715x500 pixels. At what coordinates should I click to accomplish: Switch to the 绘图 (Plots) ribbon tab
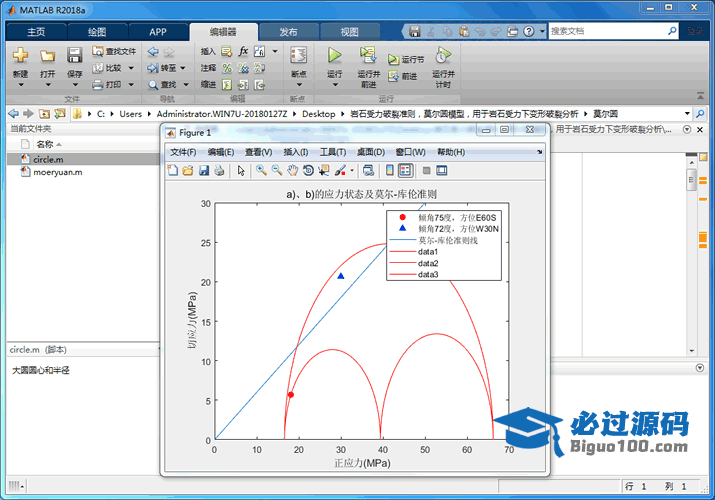pyautogui.click(x=97, y=31)
